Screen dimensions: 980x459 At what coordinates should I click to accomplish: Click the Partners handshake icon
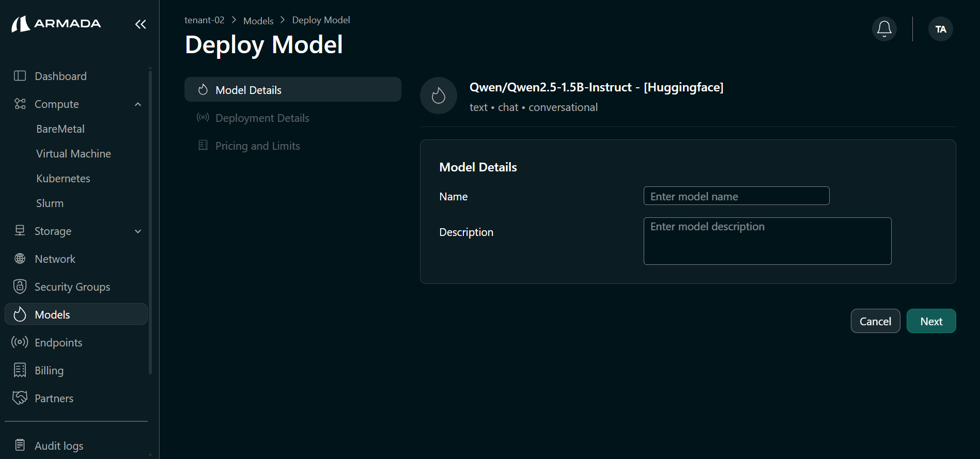point(20,398)
